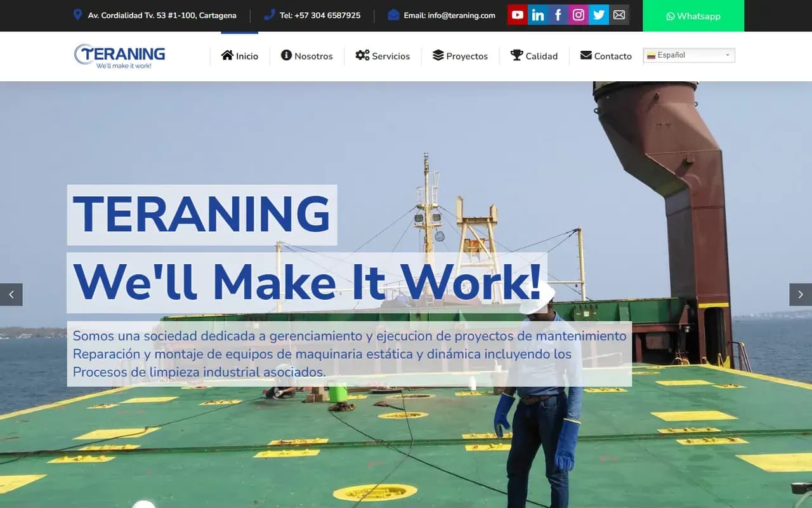
Task: Click the open envelope icon beside Email
Action: point(393,15)
